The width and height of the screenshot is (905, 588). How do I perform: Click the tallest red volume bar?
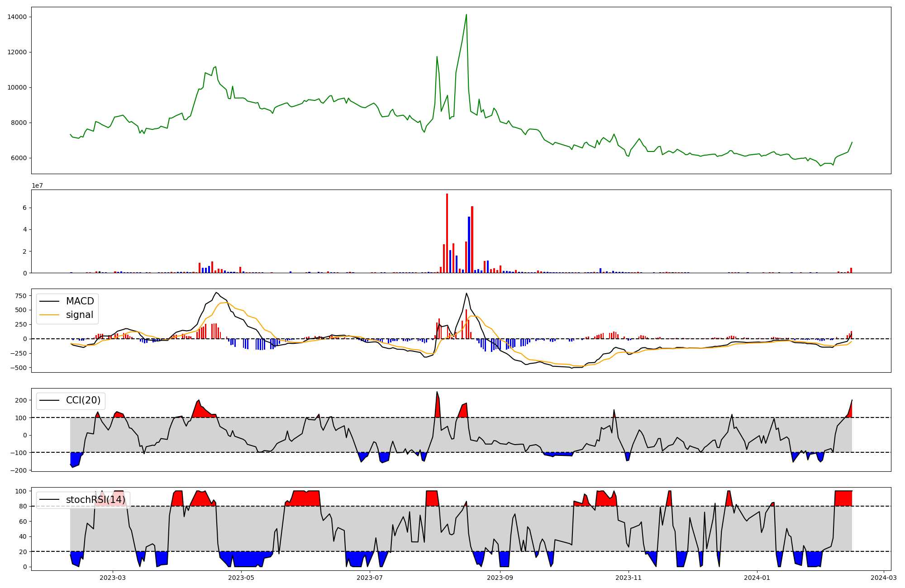(x=447, y=233)
